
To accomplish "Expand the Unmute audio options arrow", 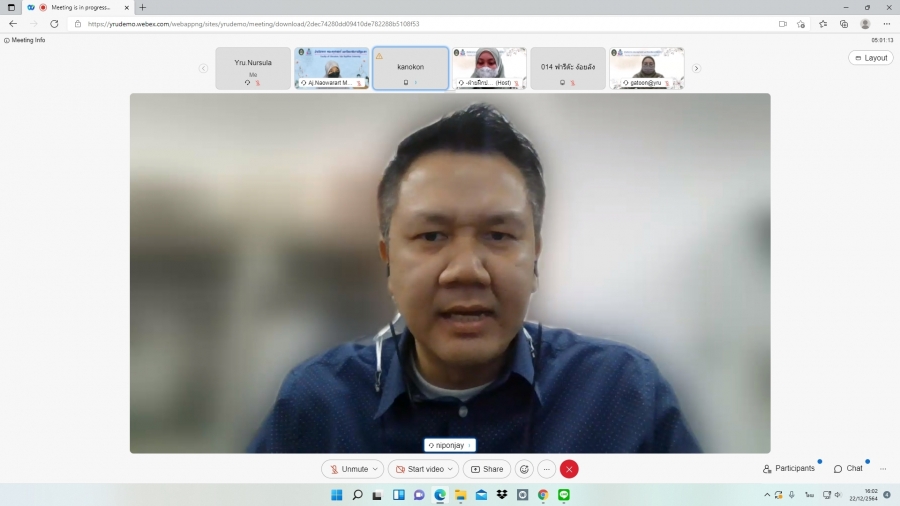I will (376, 469).
